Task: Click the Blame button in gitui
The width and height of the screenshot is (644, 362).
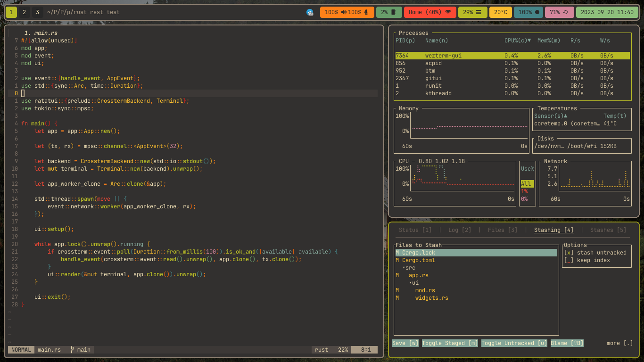Action: pos(567,343)
